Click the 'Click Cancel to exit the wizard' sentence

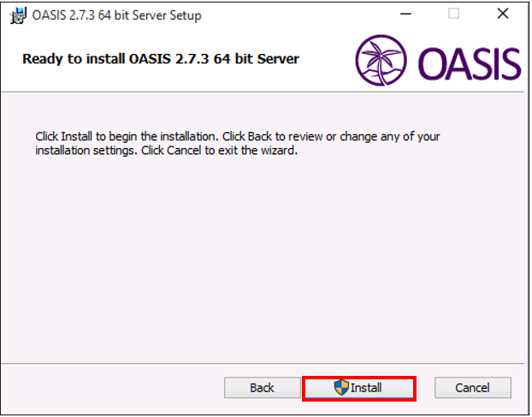pos(220,151)
